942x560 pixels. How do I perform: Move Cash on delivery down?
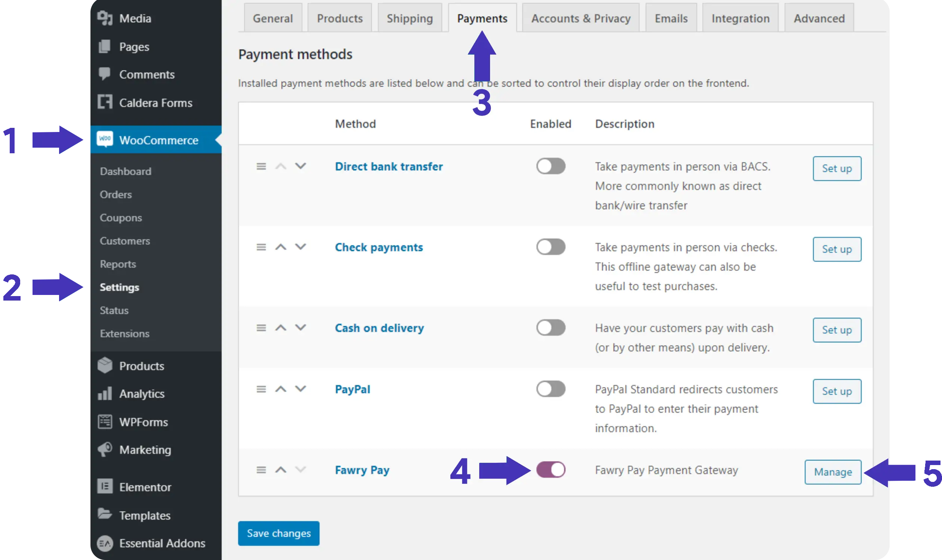pos(300,327)
